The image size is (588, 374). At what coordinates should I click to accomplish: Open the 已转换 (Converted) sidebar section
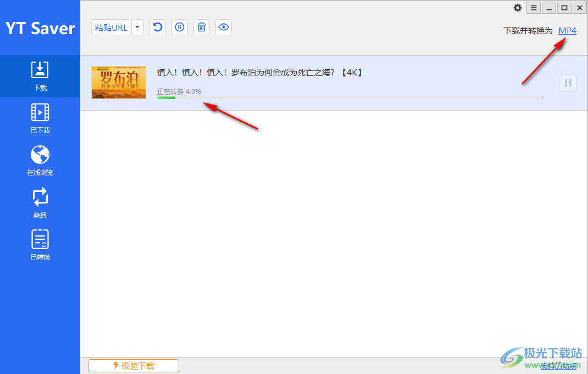(40, 246)
